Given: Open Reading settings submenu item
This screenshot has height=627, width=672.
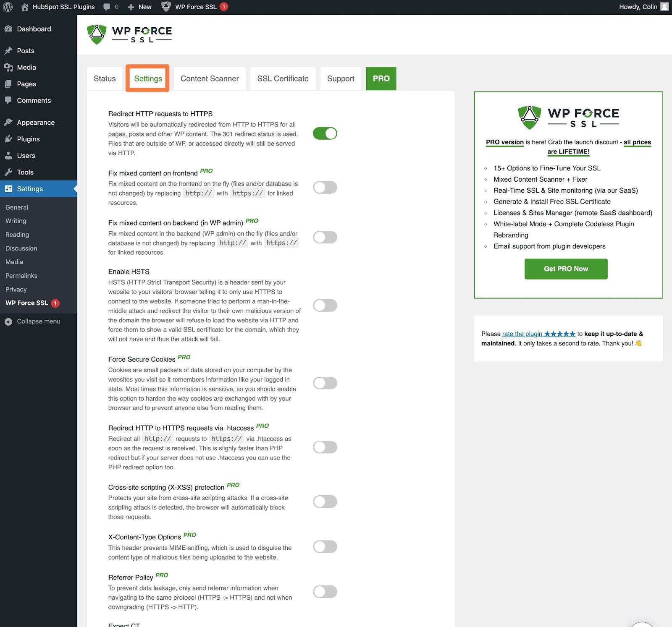Looking at the screenshot, I should [x=17, y=235].
